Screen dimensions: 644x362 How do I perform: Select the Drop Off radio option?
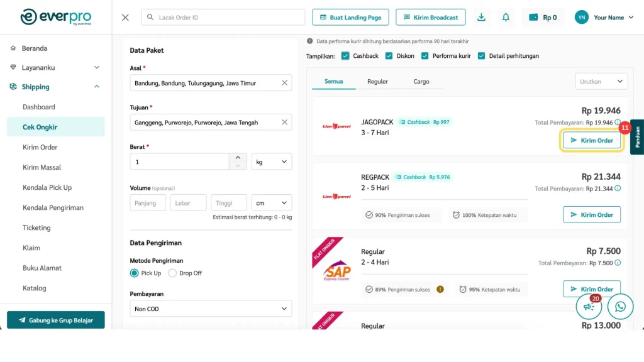point(172,273)
